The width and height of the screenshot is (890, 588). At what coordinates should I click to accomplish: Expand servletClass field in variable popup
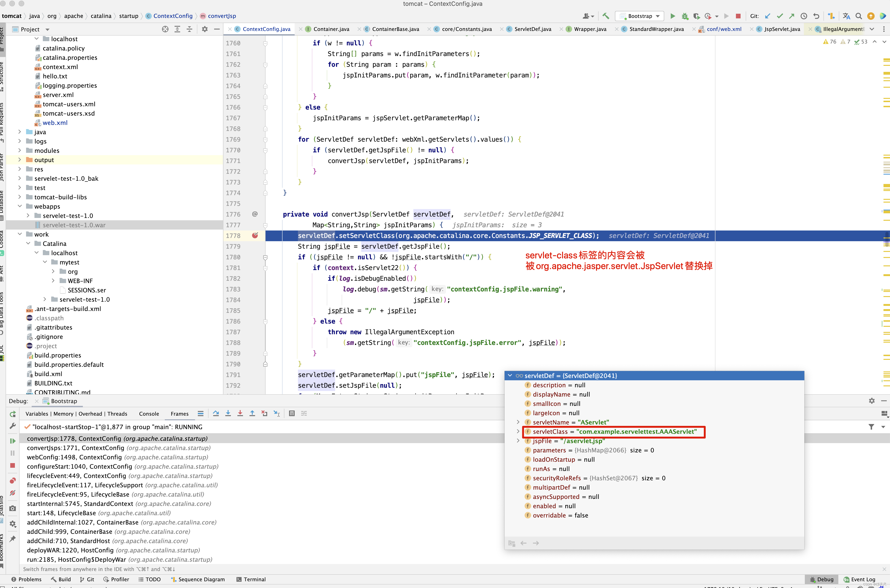pyautogui.click(x=518, y=432)
